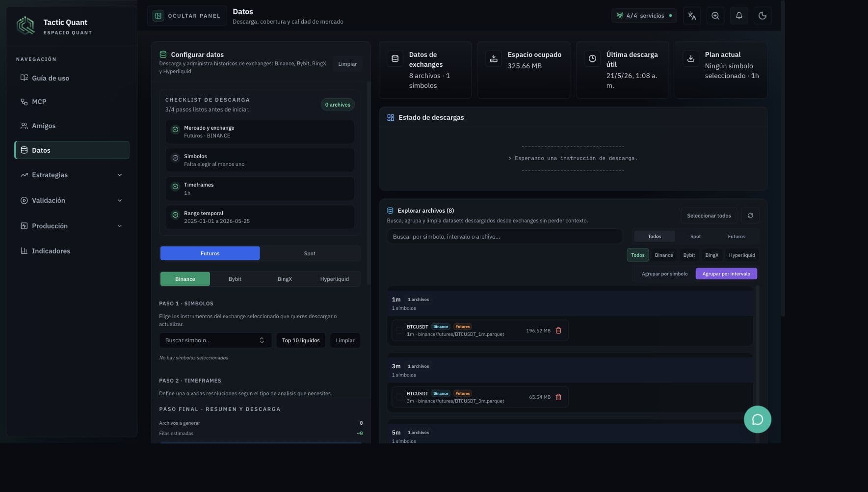The image size is (868, 492).
Task: Filter explorer files by Spot
Action: pos(695,236)
